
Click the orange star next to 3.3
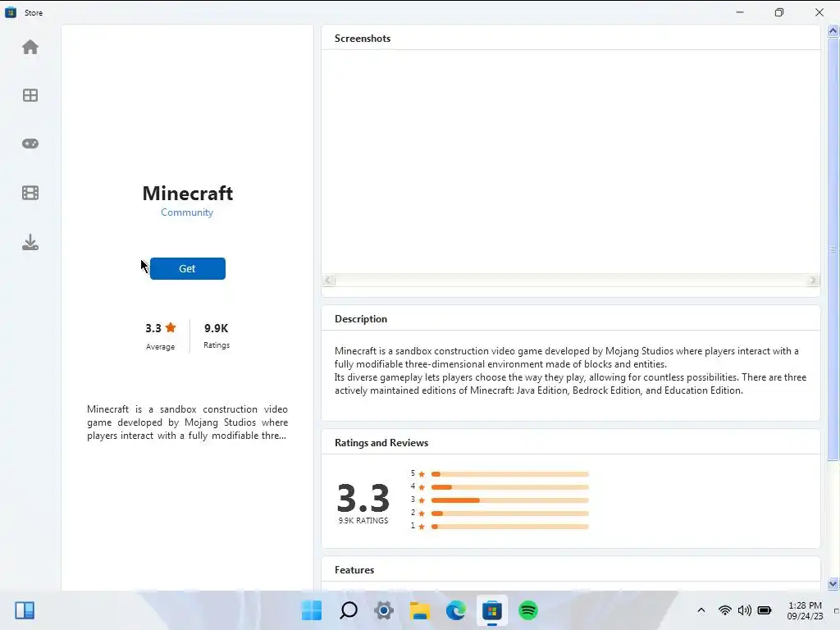point(171,327)
